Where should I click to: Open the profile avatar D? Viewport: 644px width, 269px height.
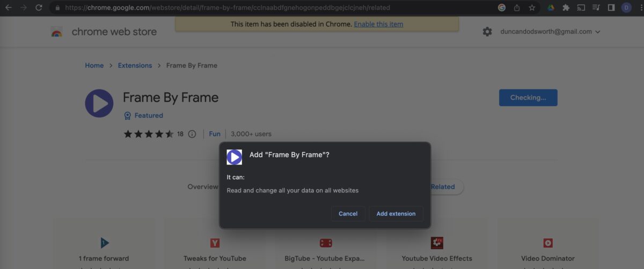click(x=626, y=8)
